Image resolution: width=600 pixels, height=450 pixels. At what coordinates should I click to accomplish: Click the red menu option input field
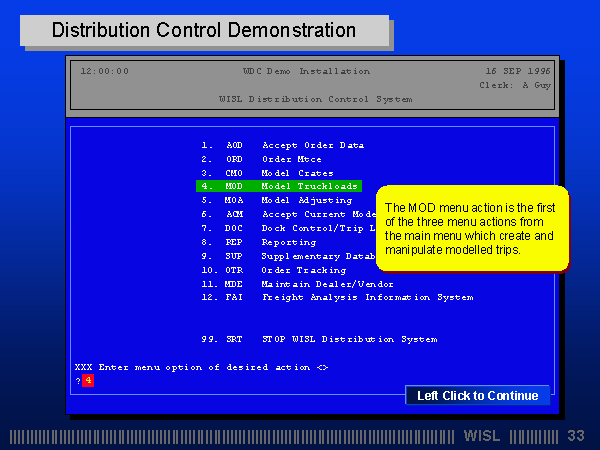click(88, 381)
